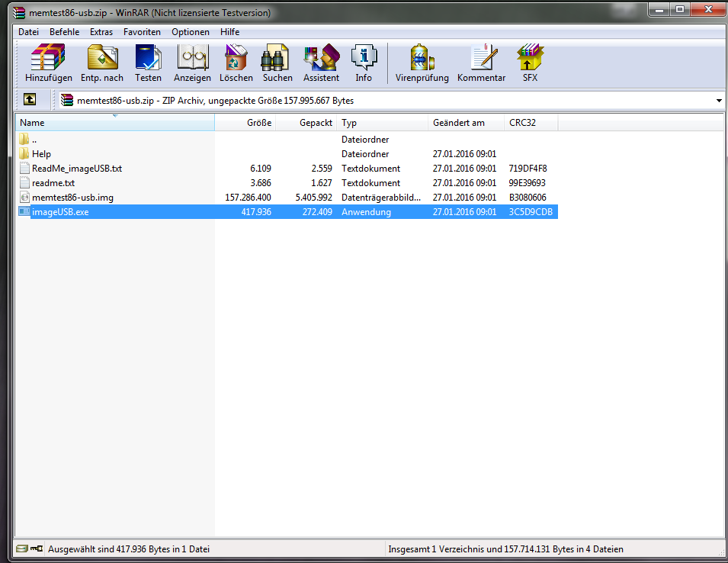Select the memtest86-usb.img disk image icon

[x=24, y=197]
